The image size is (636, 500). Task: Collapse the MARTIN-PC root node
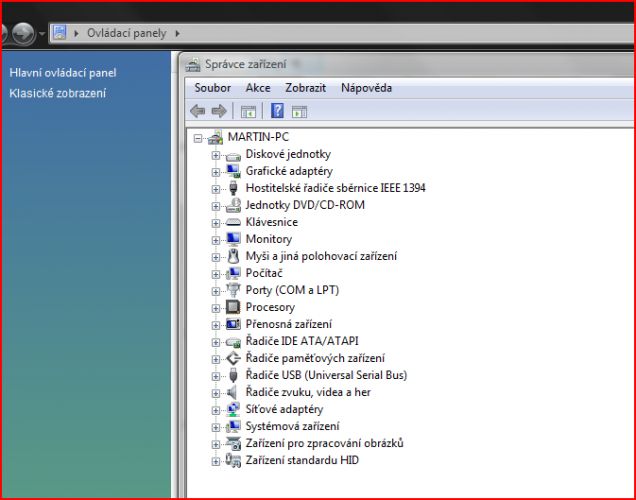(x=198, y=139)
